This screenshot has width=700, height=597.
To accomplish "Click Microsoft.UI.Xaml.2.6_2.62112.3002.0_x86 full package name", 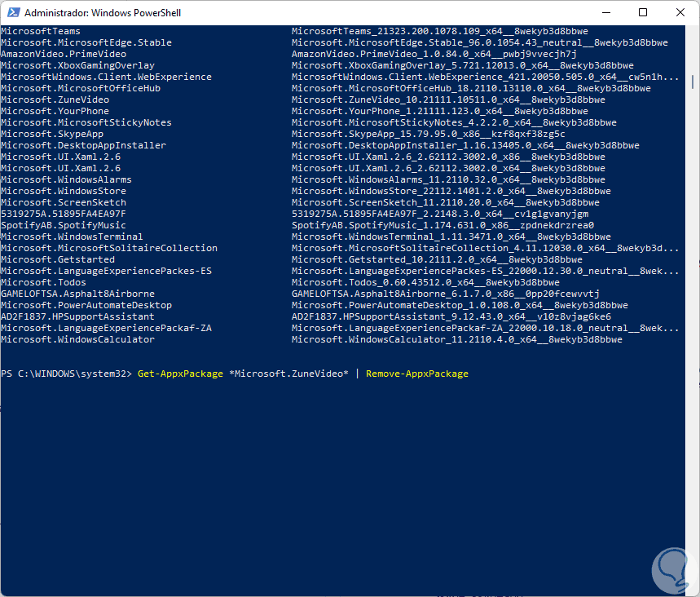I will click(x=448, y=157).
